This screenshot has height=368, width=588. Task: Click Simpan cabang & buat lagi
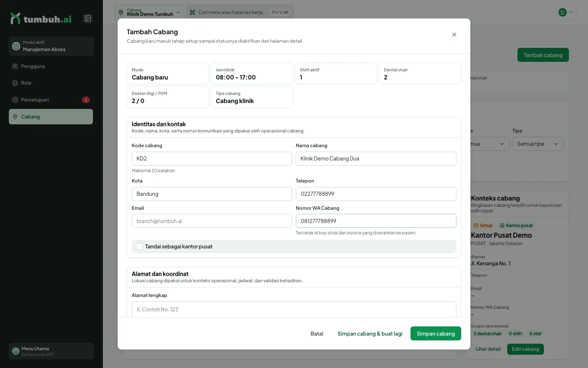370,333
